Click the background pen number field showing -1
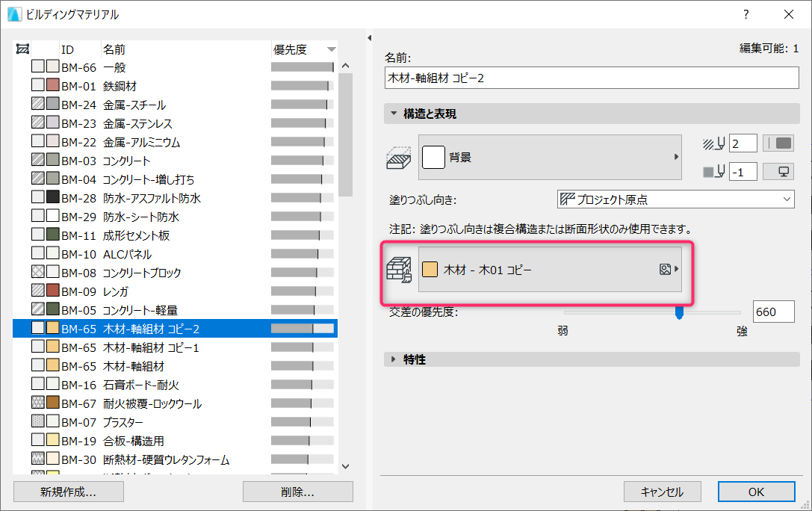812x511 pixels. click(x=743, y=171)
